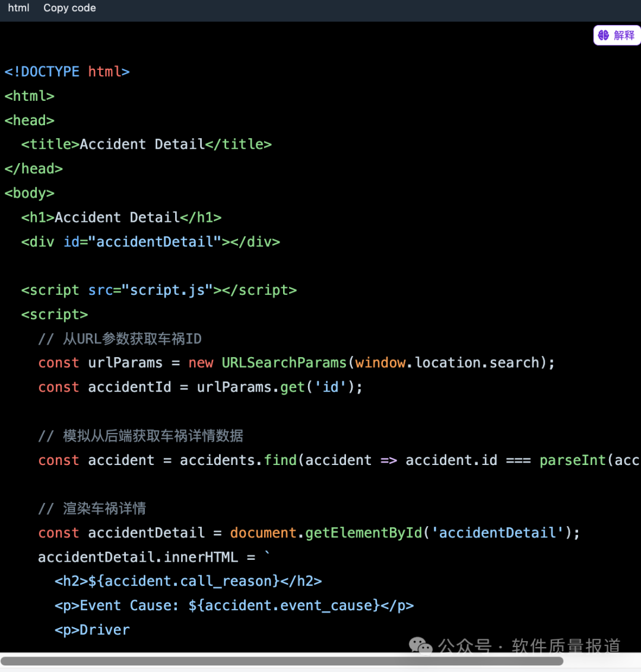Click the 软件质量报道 watermark text

566,646
